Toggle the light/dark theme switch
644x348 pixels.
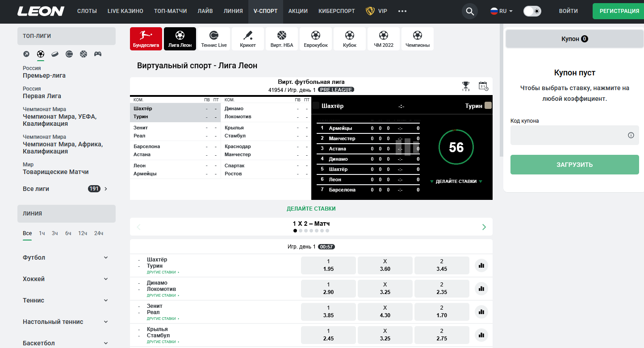coord(532,11)
